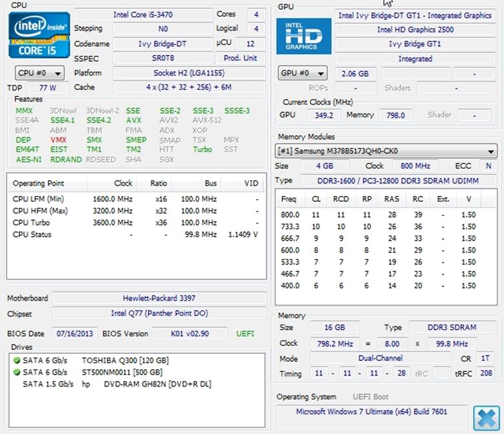This screenshot has width=504, height=434.
Task: Click the Cache value field
Action: (x=189, y=87)
